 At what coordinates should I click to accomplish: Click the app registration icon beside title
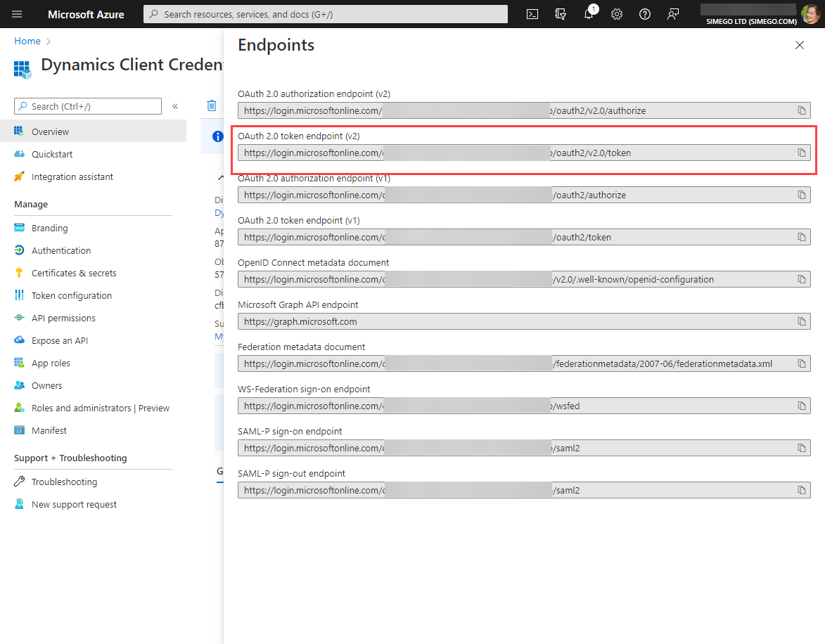[23, 70]
